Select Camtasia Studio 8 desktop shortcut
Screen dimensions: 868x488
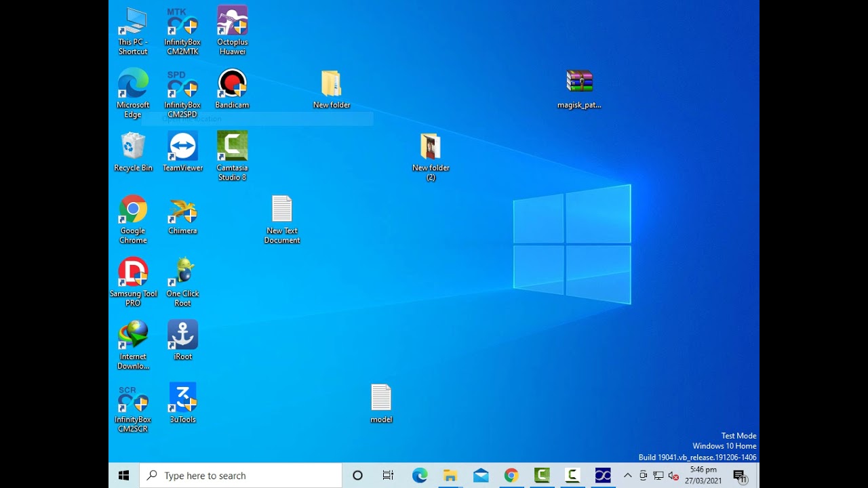pos(232,157)
